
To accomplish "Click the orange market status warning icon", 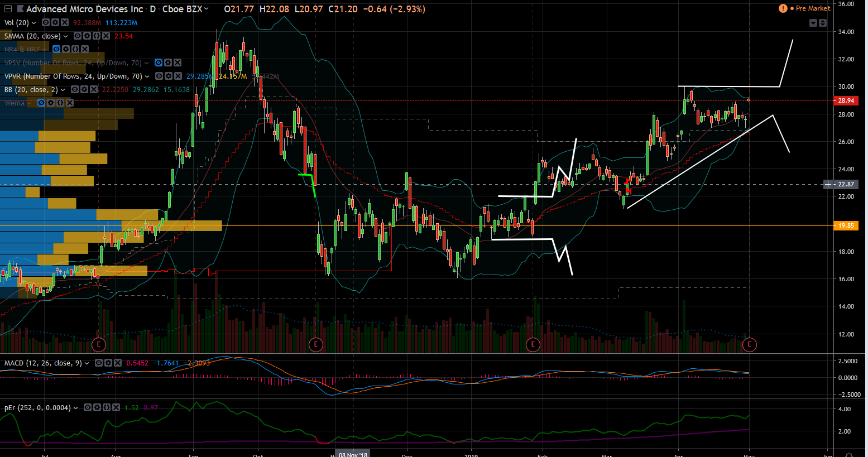I will pyautogui.click(x=783, y=8).
